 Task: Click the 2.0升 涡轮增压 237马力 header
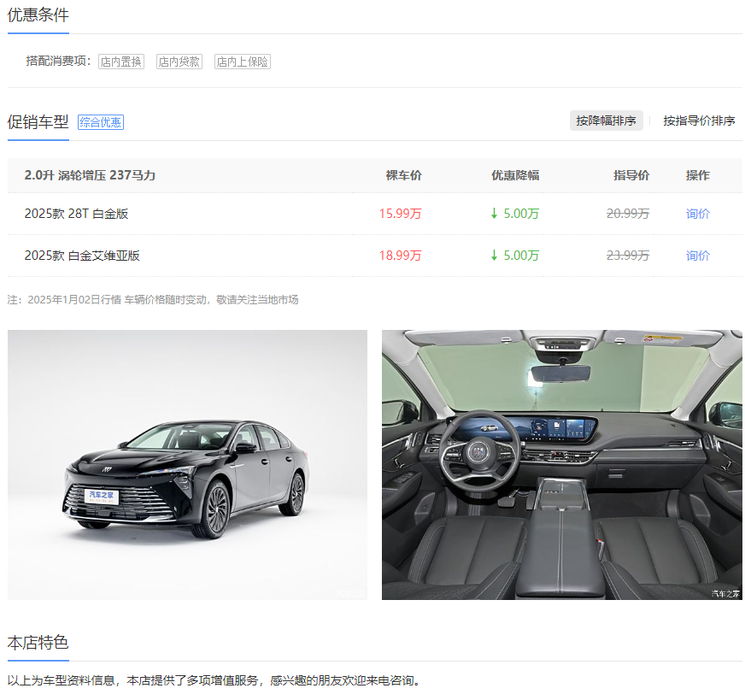[x=90, y=175]
